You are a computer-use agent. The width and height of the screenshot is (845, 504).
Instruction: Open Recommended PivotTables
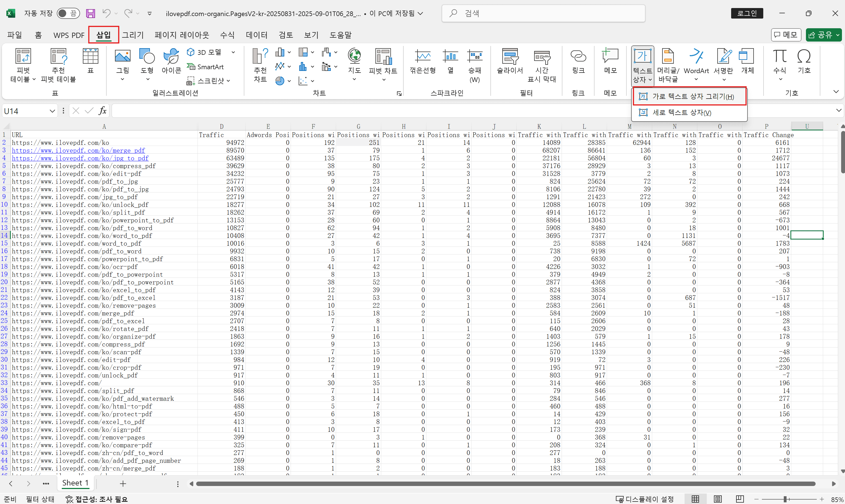[x=58, y=65]
